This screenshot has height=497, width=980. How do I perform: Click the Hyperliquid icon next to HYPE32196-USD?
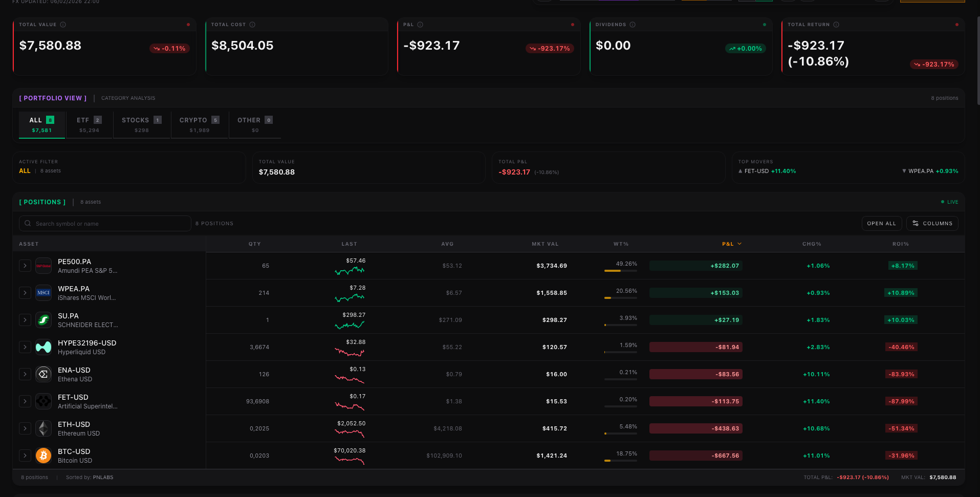coord(43,347)
